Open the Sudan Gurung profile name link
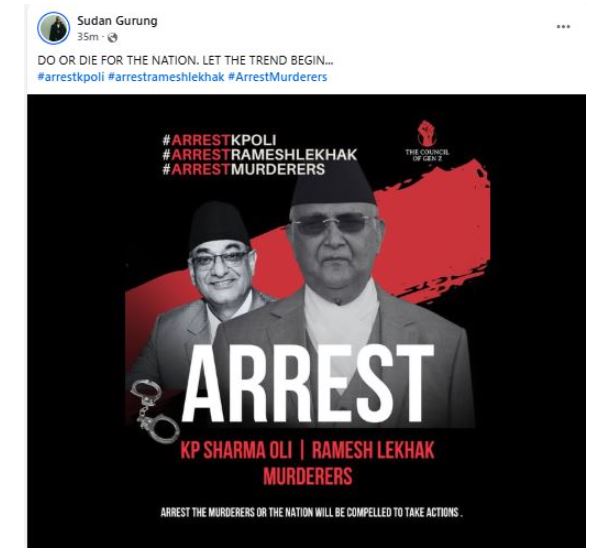The height and width of the screenshot is (555, 616). pyautogui.click(x=117, y=21)
